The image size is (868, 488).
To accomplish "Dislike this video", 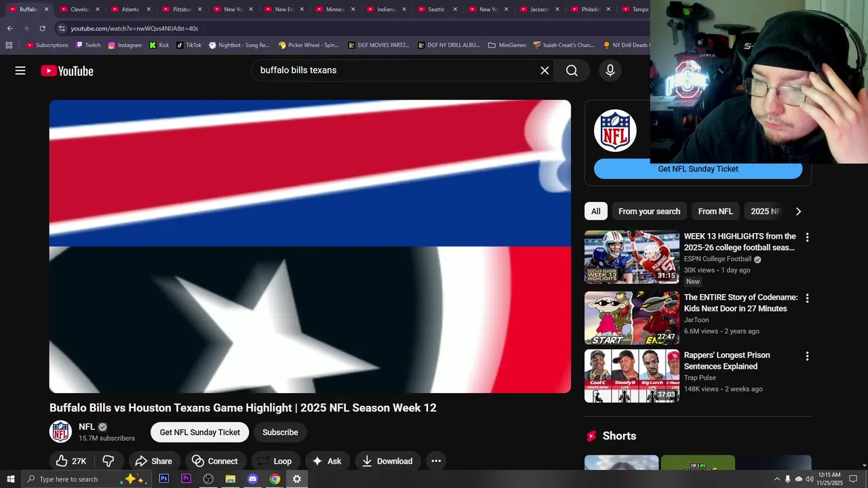I will pos(108,461).
